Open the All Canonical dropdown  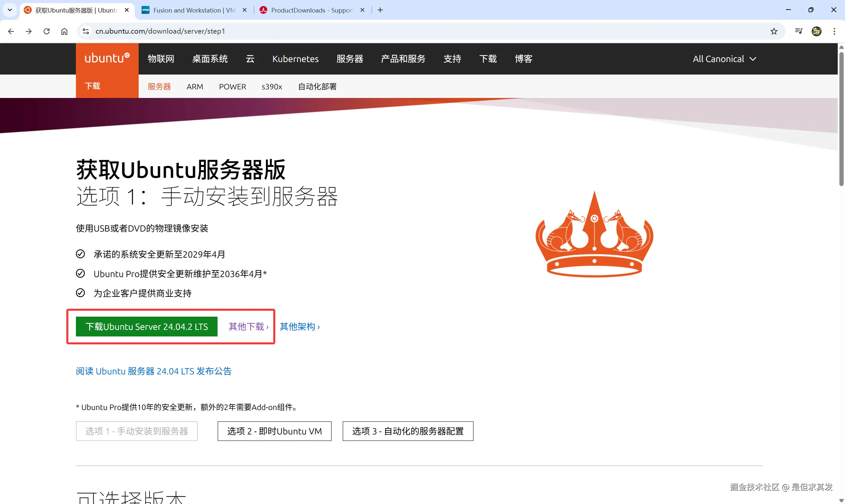724,58
